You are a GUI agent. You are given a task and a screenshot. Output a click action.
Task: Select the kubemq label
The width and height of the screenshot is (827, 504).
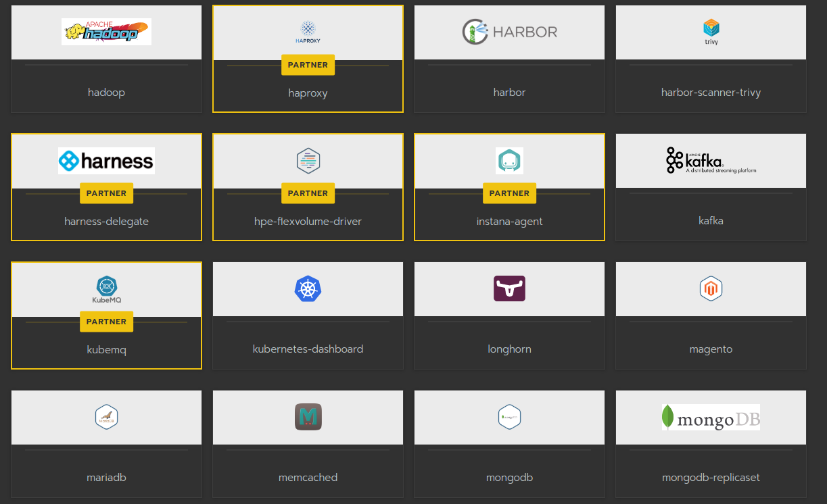click(106, 349)
